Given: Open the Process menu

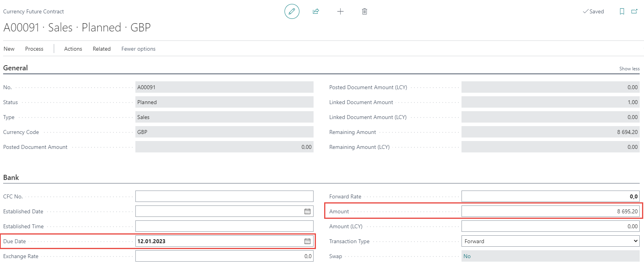Looking at the screenshot, I should point(34,49).
